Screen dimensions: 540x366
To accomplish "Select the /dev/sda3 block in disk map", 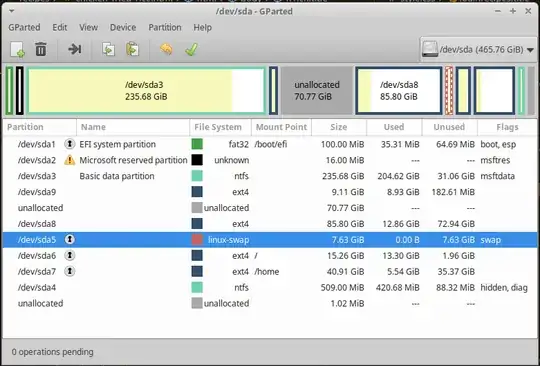I will pos(146,91).
